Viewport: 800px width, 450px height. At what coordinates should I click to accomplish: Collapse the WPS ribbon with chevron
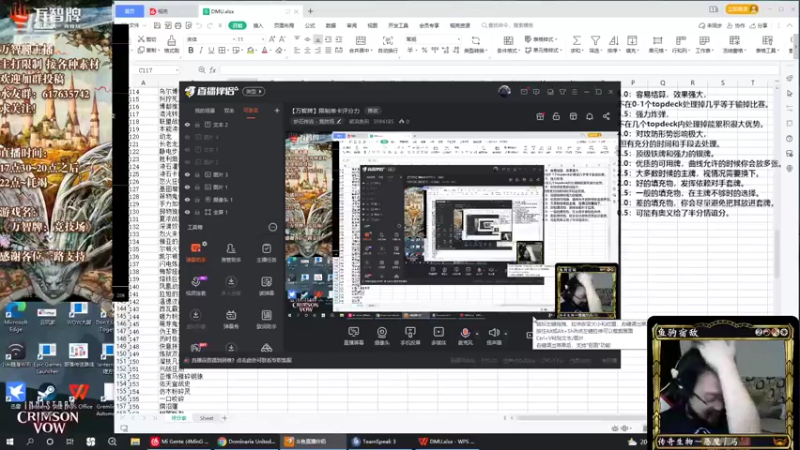(x=791, y=26)
